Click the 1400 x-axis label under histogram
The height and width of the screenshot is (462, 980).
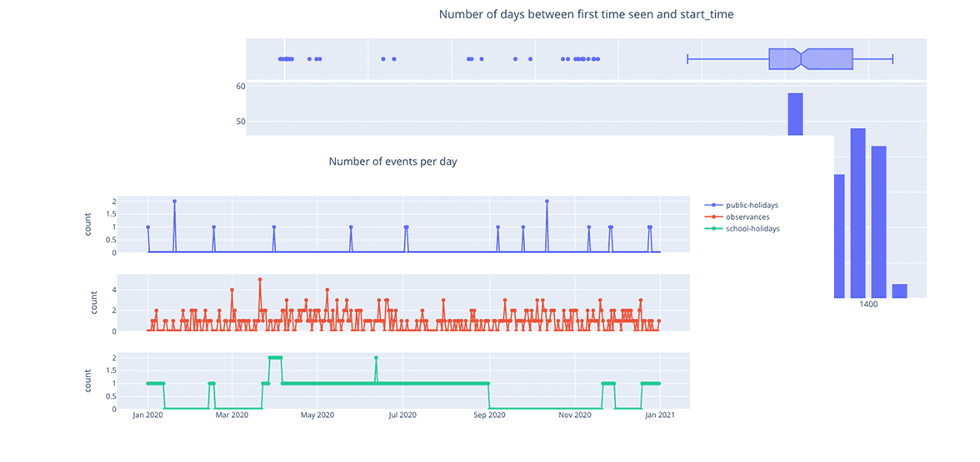coord(868,306)
